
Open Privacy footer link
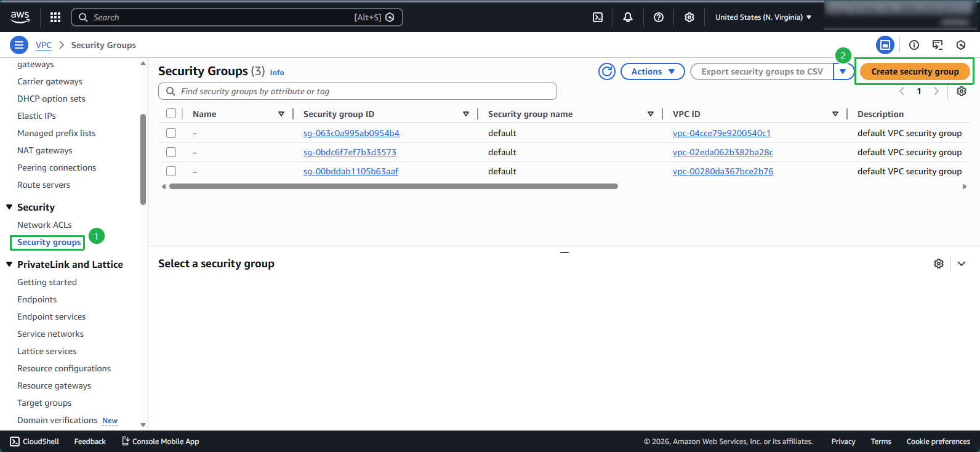pyautogui.click(x=843, y=442)
